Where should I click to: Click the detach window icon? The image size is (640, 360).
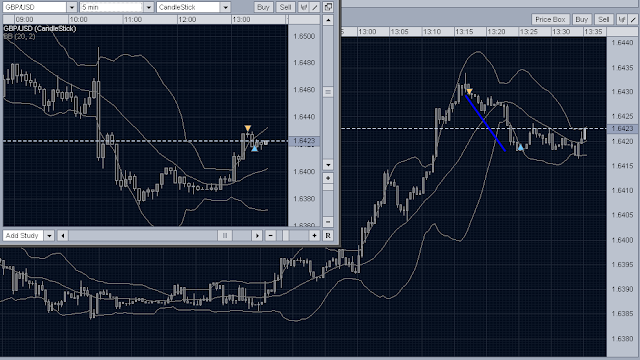pyautogui.click(x=328, y=7)
